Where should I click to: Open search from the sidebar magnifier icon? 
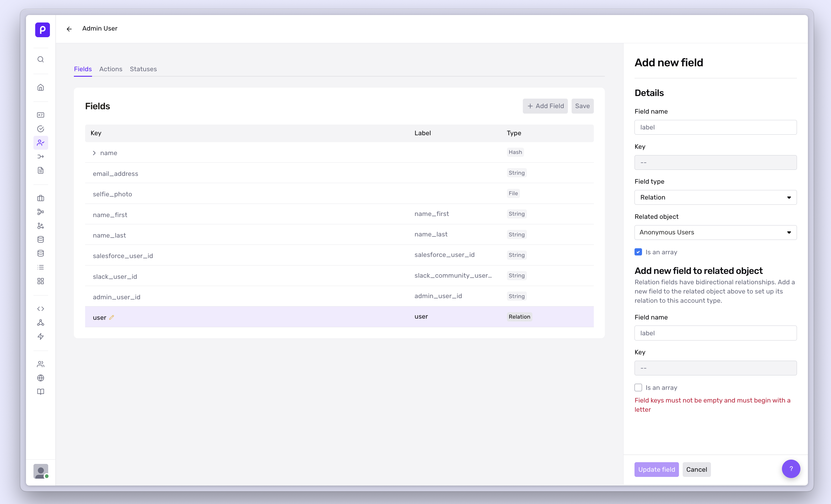click(40, 60)
